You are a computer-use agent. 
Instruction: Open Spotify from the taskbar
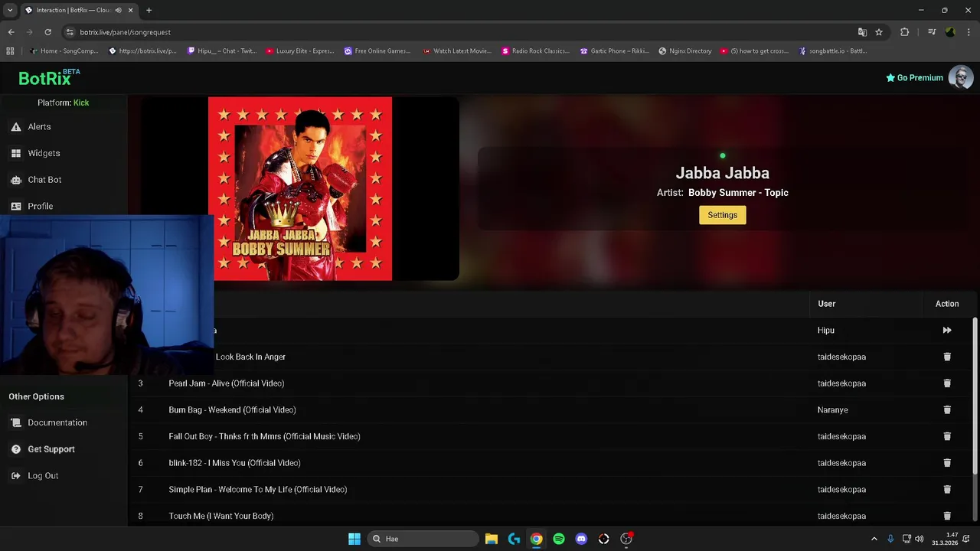pyautogui.click(x=559, y=539)
